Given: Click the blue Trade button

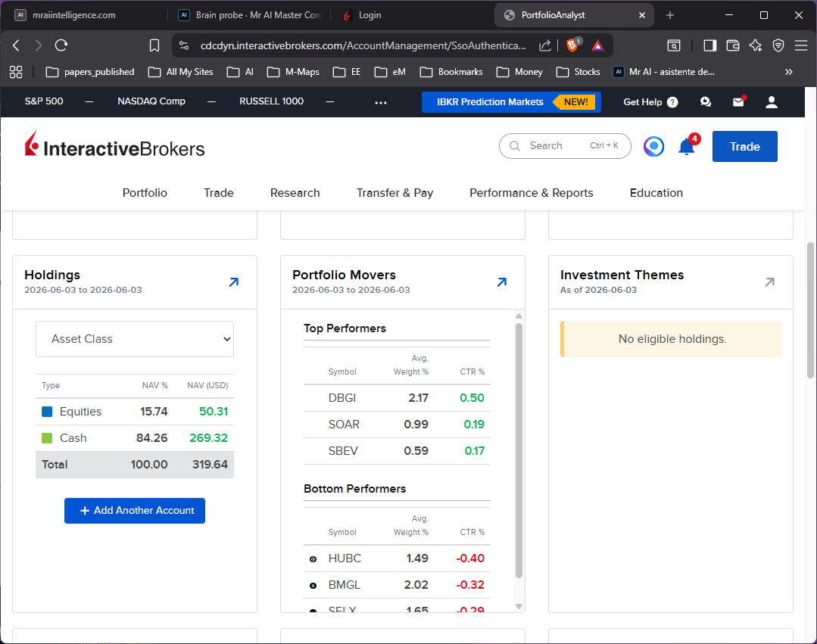Looking at the screenshot, I should (x=744, y=146).
